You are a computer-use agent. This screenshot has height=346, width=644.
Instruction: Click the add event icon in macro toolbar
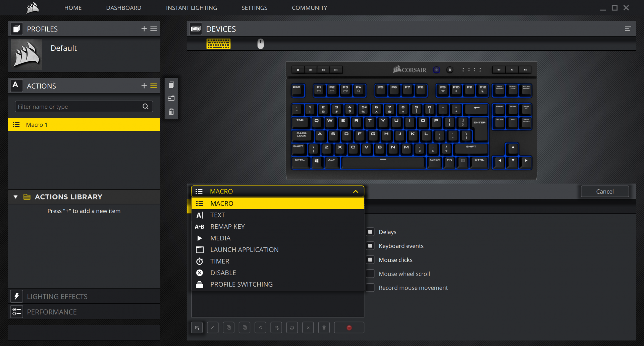(197, 328)
